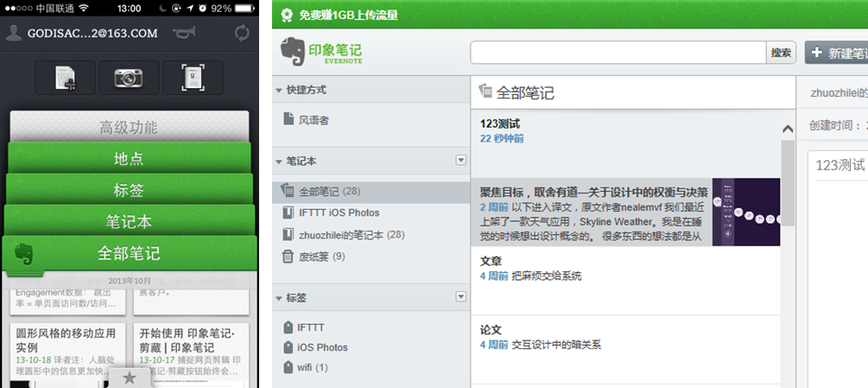Click the Evernote elephant logo in web header
The height and width of the screenshot is (388, 868).
tap(294, 52)
